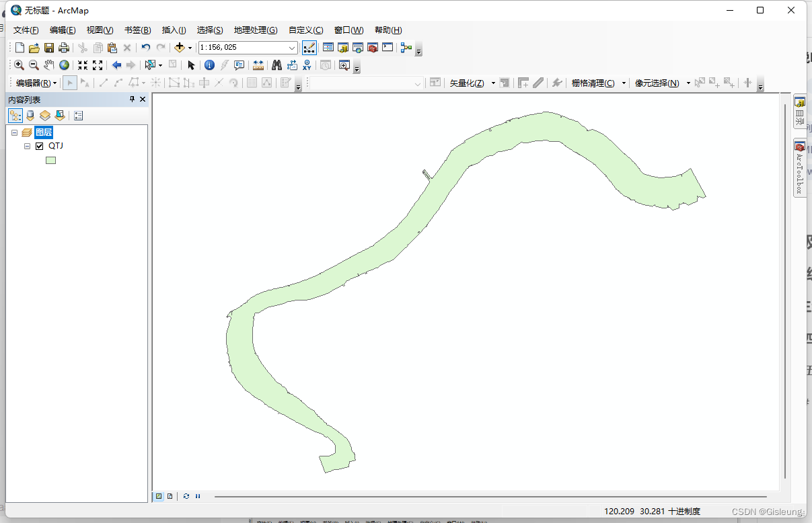Click the QTJ light green symbol swatch

tap(50, 160)
